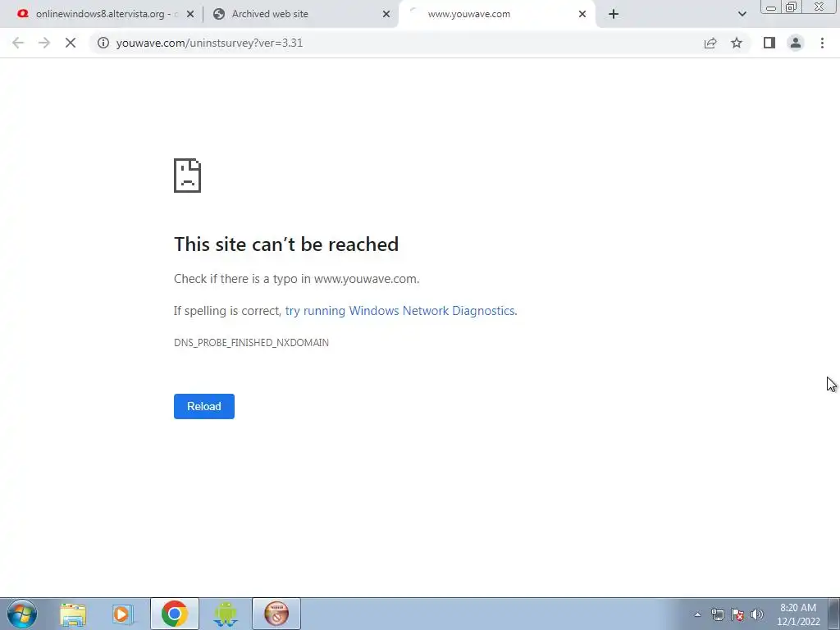The height and width of the screenshot is (630, 840).
Task: Close the Archived web site tab
Action: tap(386, 14)
